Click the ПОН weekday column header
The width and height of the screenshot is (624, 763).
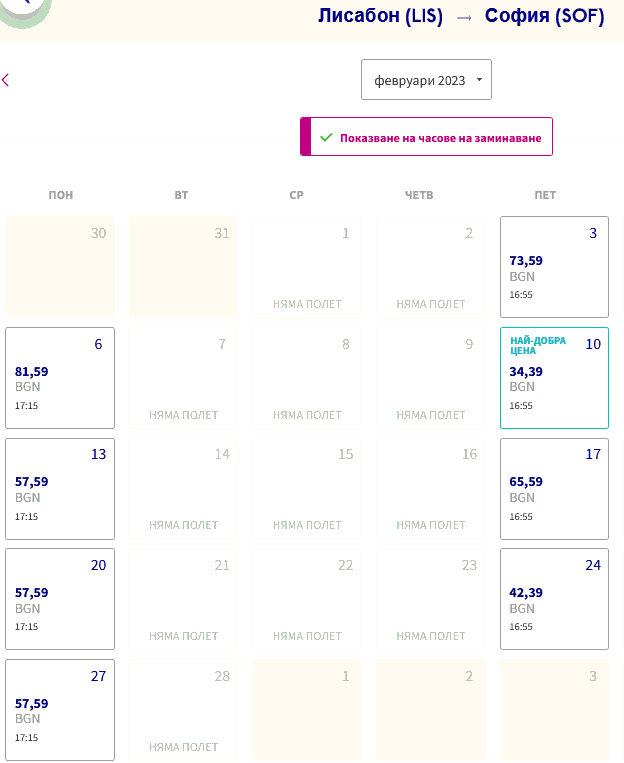(x=61, y=195)
